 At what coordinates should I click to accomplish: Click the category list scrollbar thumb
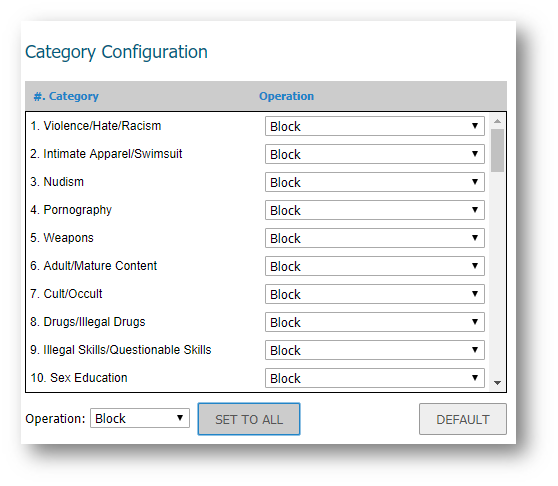(498, 150)
